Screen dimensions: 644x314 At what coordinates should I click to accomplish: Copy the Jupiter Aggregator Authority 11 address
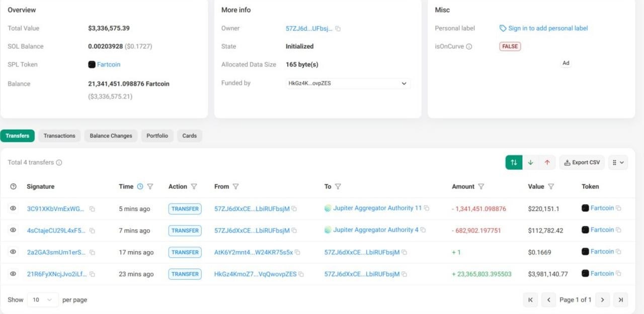[x=427, y=208]
